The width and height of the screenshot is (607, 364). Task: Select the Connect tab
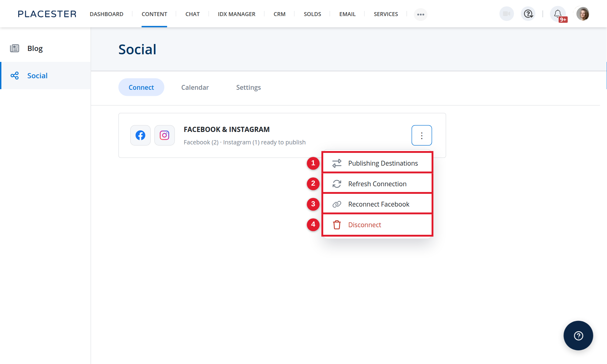pyautogui.click(x=141, y=87)
